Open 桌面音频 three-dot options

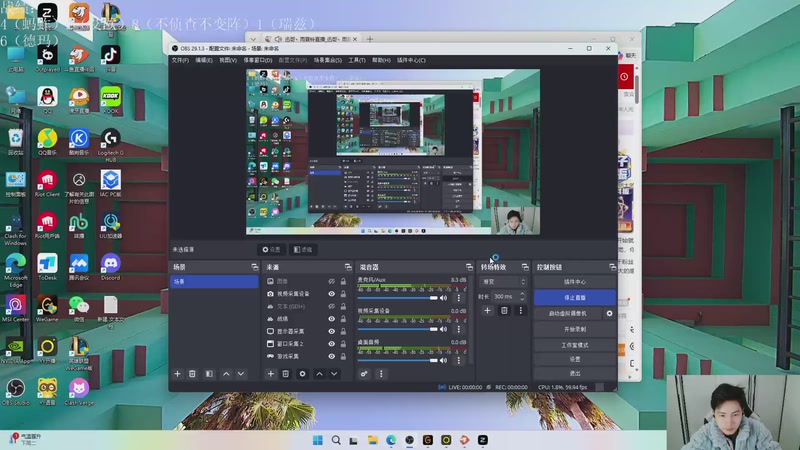click(x=458, y=360)
